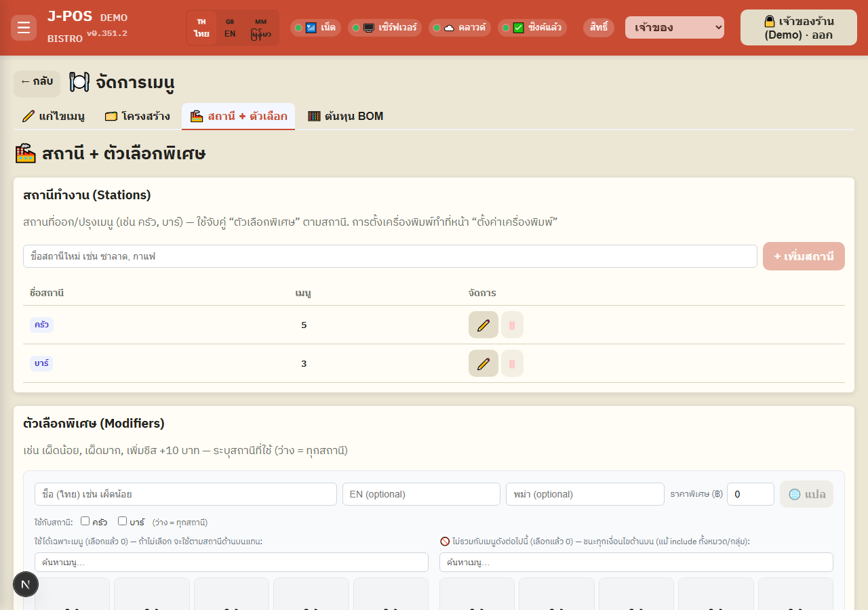
Task: Open the Next.js dev tools N indicator
Action: (26, 584)
